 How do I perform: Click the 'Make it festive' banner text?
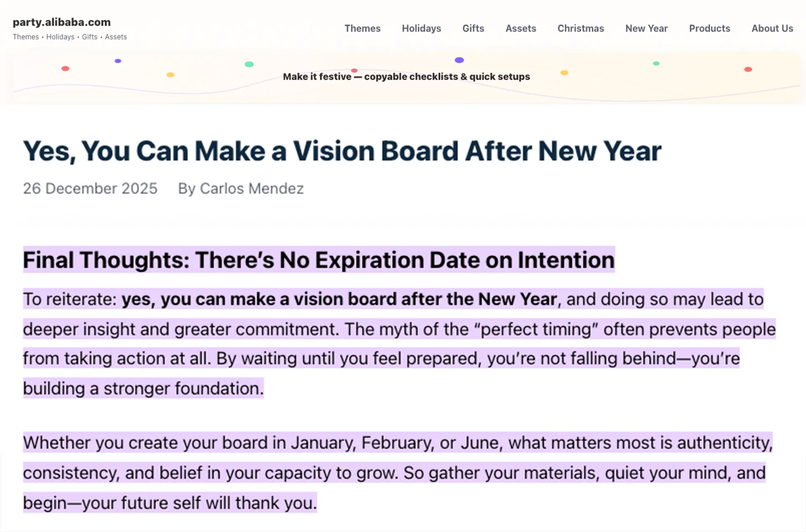(406, 77)
